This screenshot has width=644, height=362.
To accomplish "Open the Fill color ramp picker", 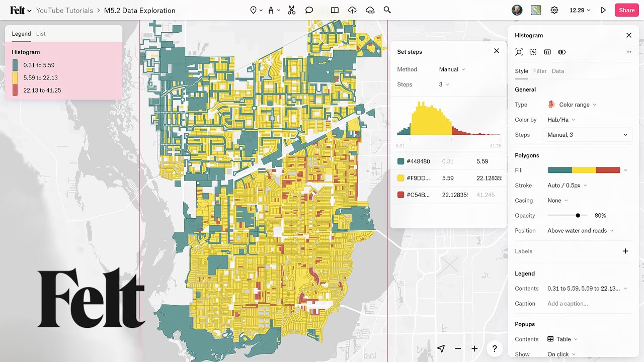I will click(587, 170).
